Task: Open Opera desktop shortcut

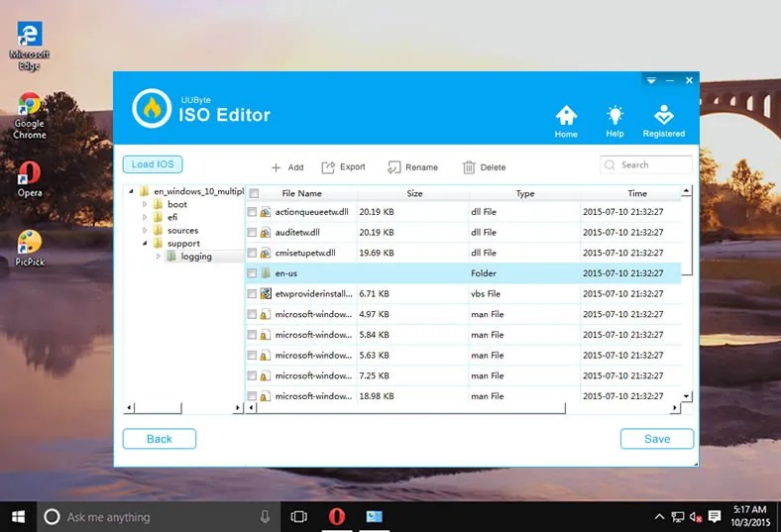Action: pyautogui.click(x=30, y=179)
